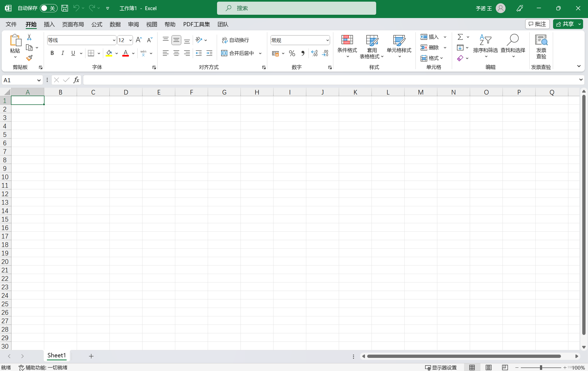Click the search box in the title bar
Screen dimensions: 588x371
(x=296, y=8)
